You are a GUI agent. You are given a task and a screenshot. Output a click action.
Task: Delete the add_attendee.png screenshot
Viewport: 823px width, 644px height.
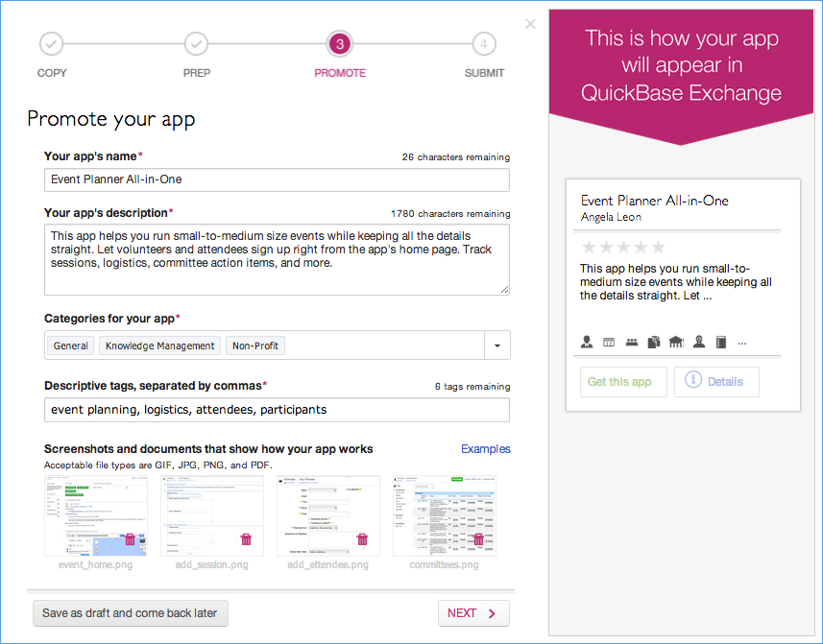point(362,538)
